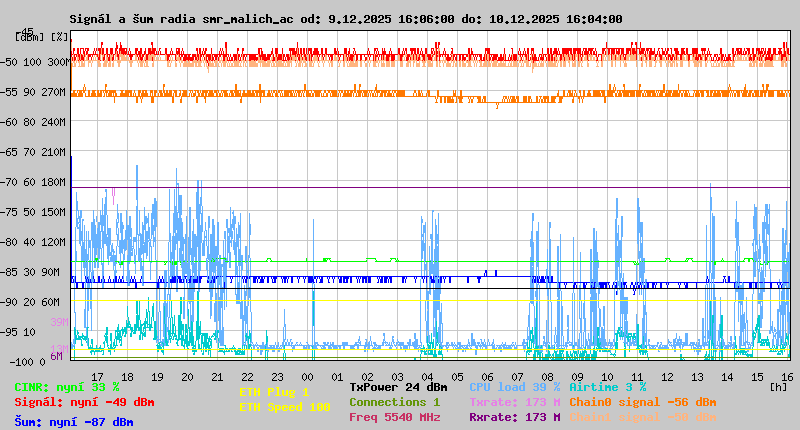Click the chart title 'Signál a šum radia smr_malich_ac'
Screen dimensions: 800x430
click(x=181, y=19)
